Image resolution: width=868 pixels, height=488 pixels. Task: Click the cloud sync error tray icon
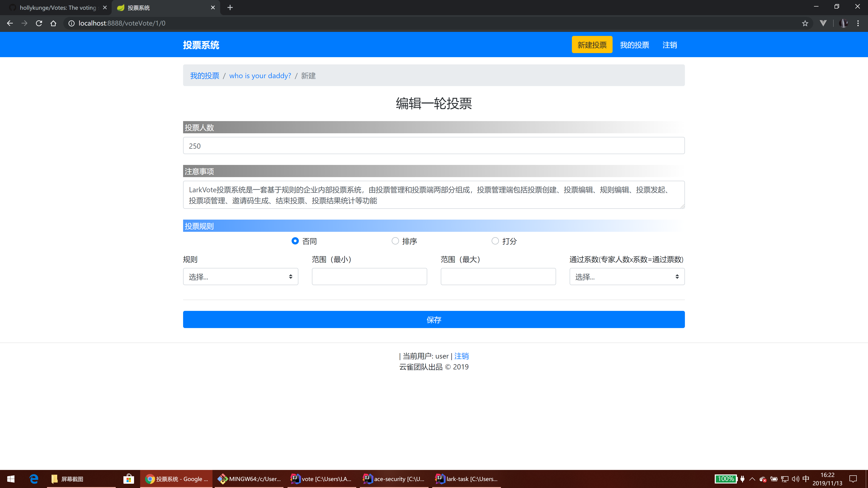point(763,479)
